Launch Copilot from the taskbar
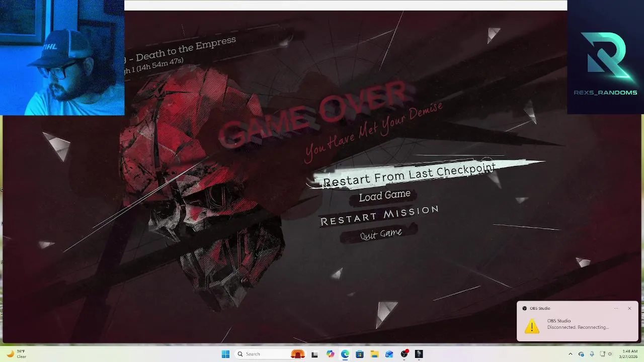The width and height of the screenshot is (644, 362). (330, 354)
